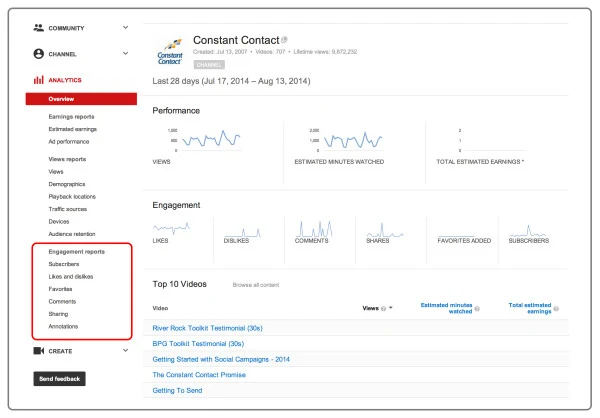This screenshot has height=418, width=600.
Task: Click the Views performance sparkline chart
Action: (210, 139)
